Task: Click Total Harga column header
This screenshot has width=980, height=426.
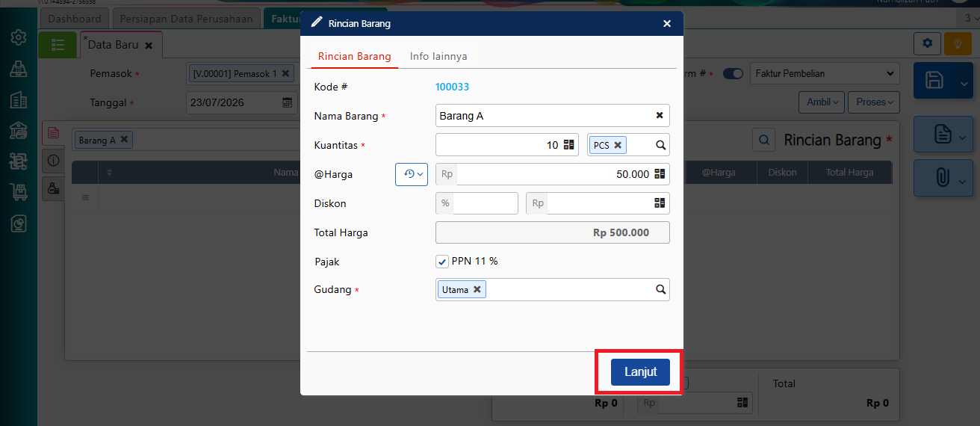Action: point(849,172)
